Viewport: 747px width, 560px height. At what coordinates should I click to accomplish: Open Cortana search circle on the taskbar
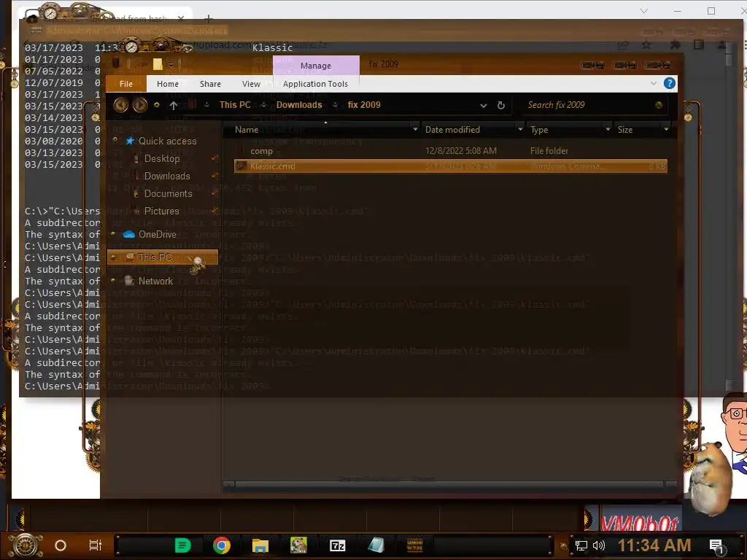tap(61, 545)
